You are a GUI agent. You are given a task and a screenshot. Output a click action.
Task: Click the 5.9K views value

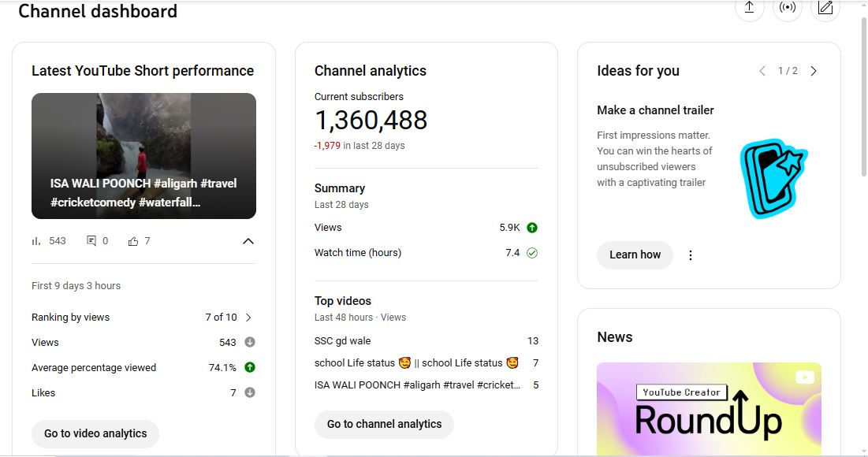pyautogui.click(x=509, y=228)
